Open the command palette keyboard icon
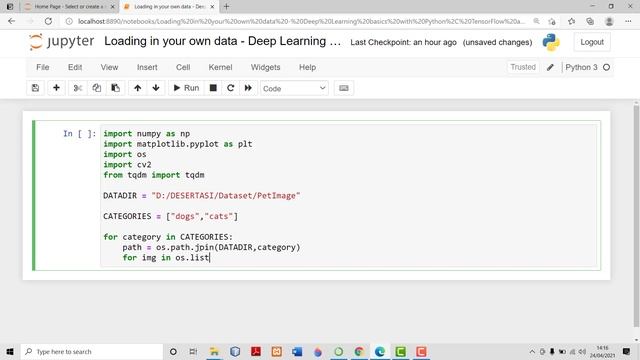The width and height of the screenshot is (640, 360). click(344, 88)
